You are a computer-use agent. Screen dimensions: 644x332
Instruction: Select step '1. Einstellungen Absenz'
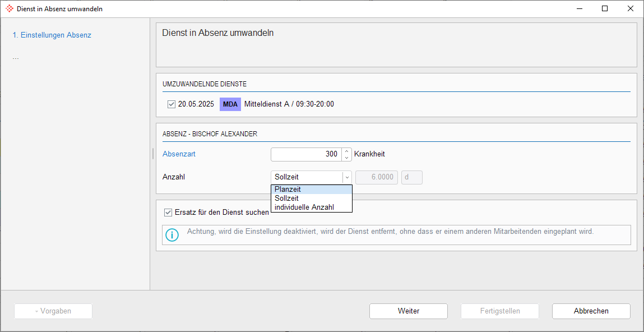(x=52, y=35)
